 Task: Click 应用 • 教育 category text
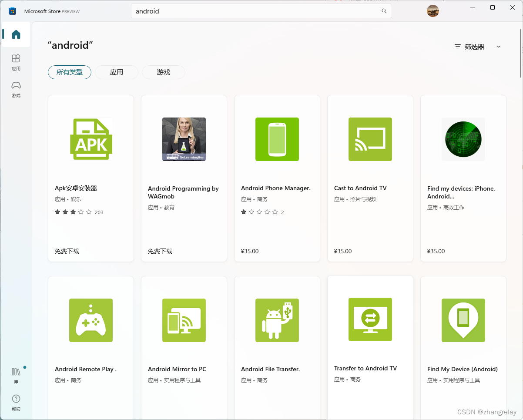coord(161,208)
